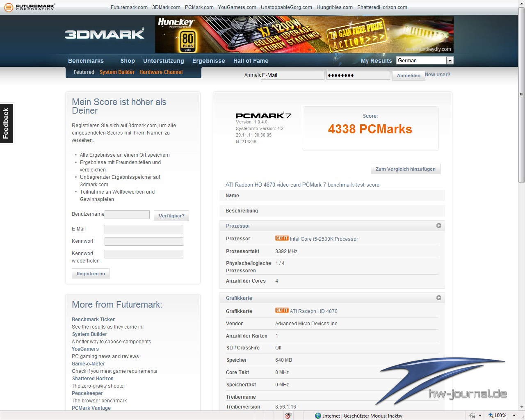Image resolution: width=525 pixels, height=420 pixels.
Task: Click the Prozessortakt value 3392 MHz
Action: click(286, 251)
